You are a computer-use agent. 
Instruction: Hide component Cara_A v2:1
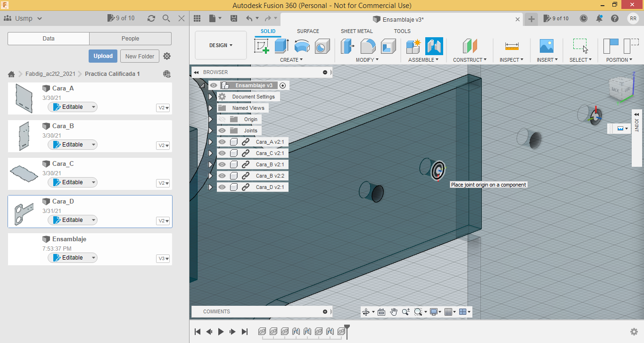point(222,142)
